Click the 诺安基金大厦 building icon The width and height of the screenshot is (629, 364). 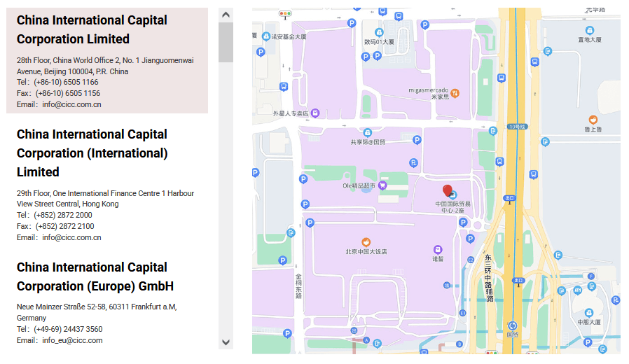266,36
